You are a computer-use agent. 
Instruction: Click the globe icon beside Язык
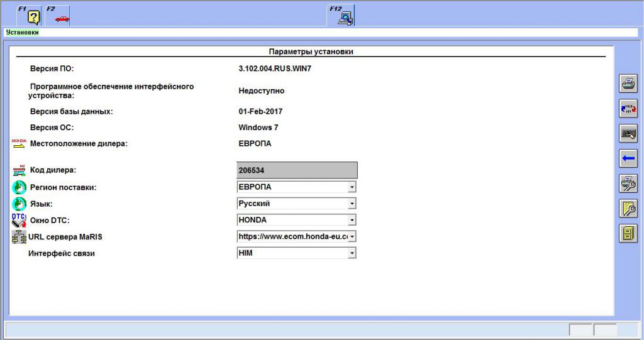[x=19, y=204]
